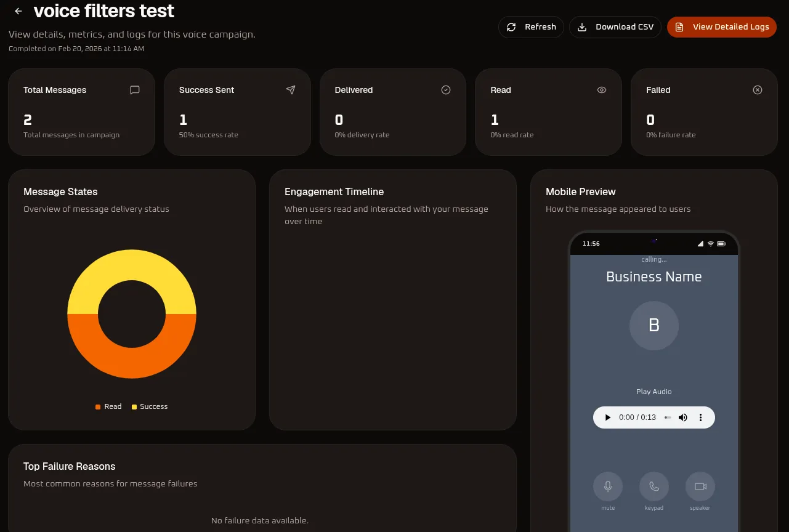
Task: Mute the audio player speaker icon
Action: [682, 417]
